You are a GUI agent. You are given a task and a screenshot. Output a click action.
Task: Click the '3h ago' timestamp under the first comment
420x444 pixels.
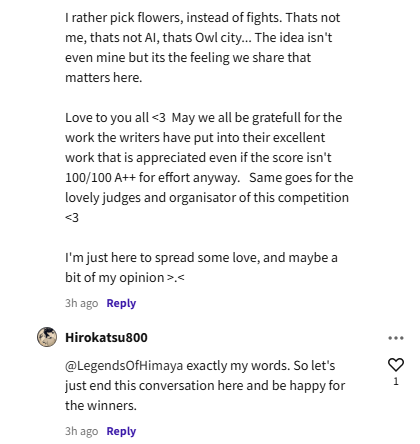tap(82, 303)
